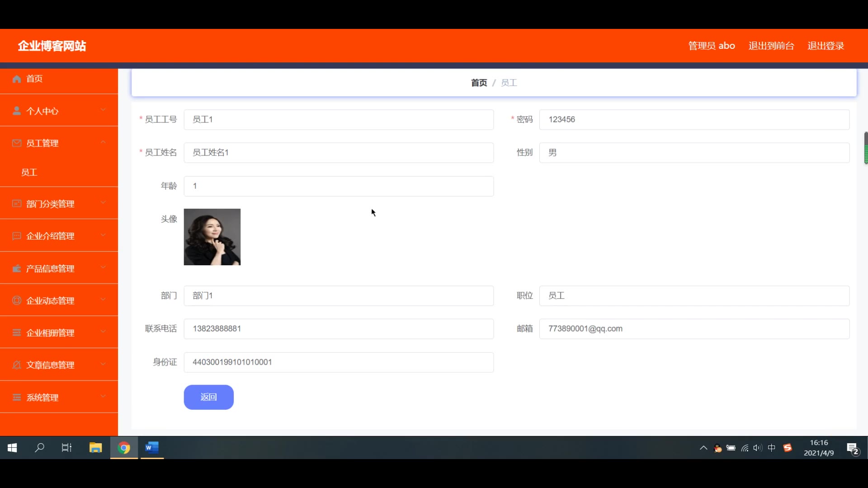
Task: Expand the 个人中心 chevron arrow
Action: click(x=103, y=110)
